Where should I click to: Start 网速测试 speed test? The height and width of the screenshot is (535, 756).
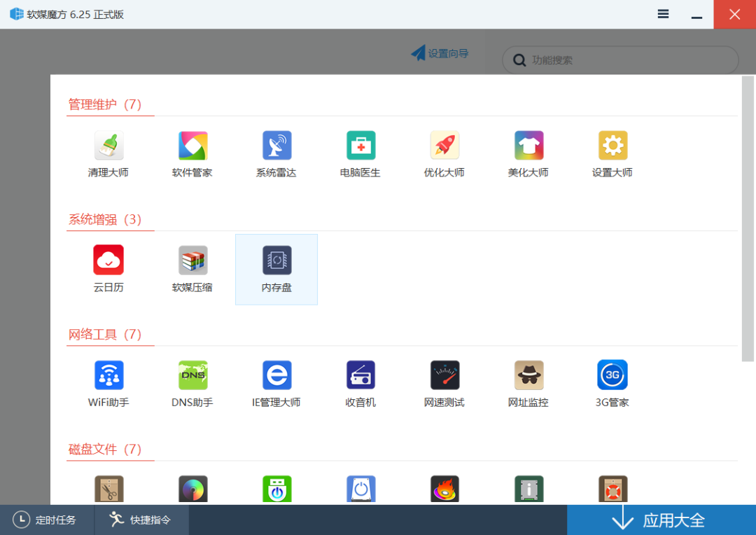pos(444,384)
